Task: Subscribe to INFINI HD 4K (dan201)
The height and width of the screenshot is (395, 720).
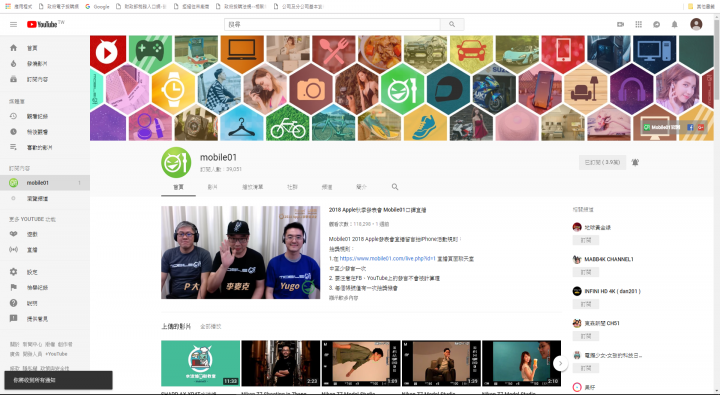Action: (x=585, y=304)
